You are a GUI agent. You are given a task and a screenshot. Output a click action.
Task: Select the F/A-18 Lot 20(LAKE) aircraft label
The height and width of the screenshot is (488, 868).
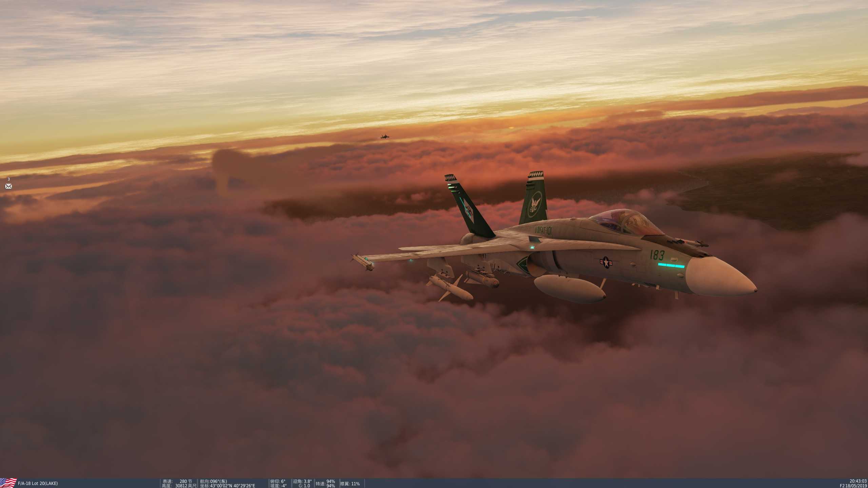(x=38, y=483)
